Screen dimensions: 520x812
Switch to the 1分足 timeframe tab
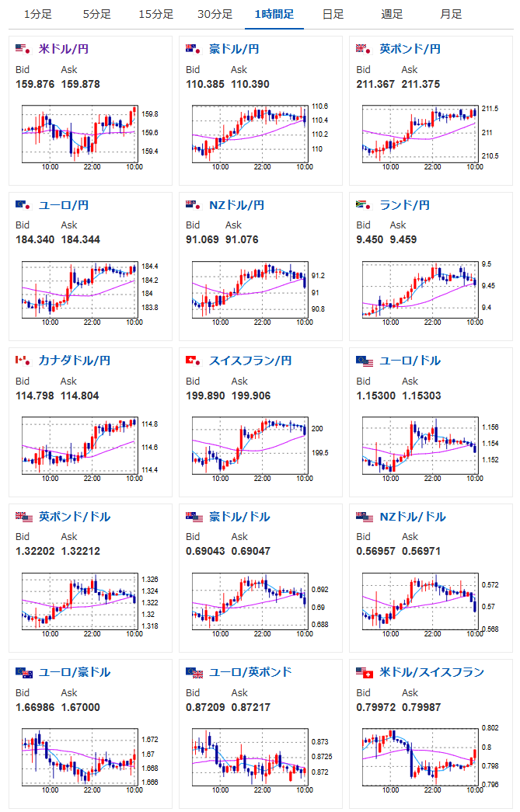(x=38, y=15)
